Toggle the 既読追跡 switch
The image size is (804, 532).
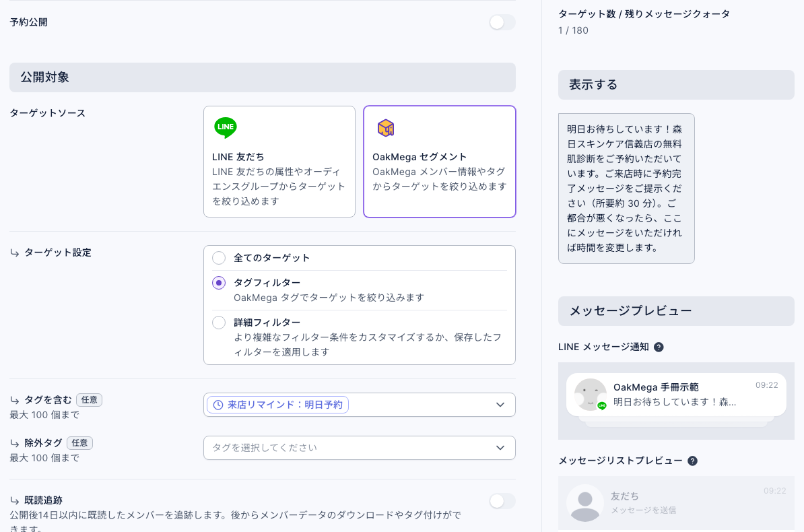click(502, 501)
